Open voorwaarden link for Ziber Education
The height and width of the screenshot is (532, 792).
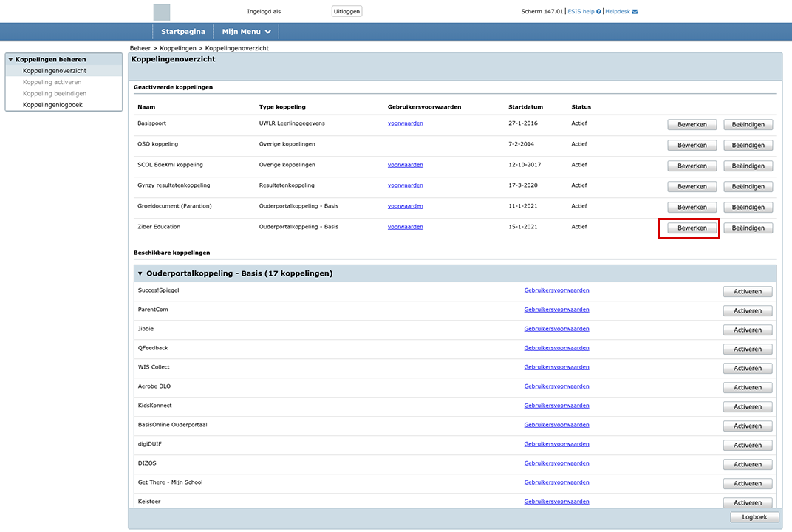click(x=405, y=227)
